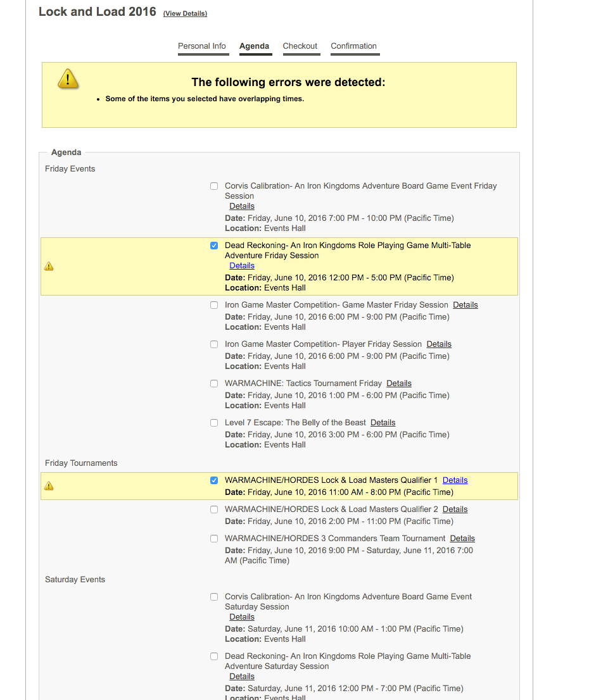Open Details for Dead Reckoning Friday Session
The height and width of the screenshot is (700, 589).
click(242, 266)
